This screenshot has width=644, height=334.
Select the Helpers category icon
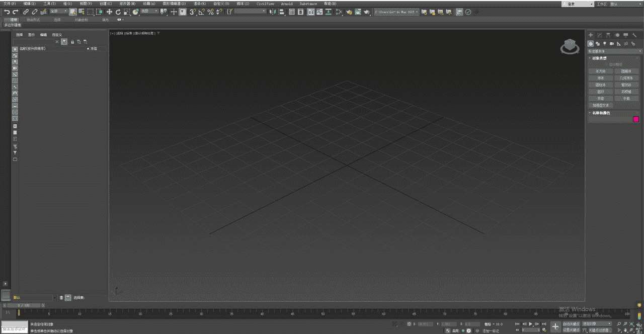(x=619, y=44)
